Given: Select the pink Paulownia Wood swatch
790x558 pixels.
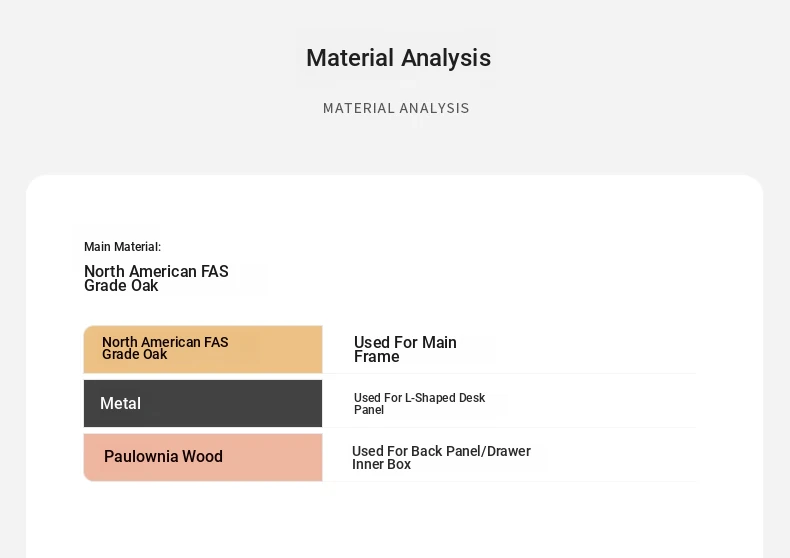Looking at the screenshot, I should point(203,457).
